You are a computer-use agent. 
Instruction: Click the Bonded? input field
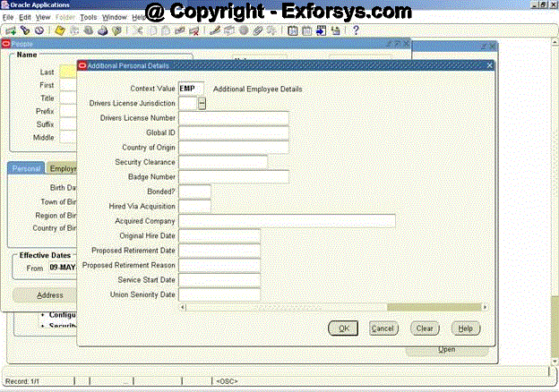click(194, 192)
